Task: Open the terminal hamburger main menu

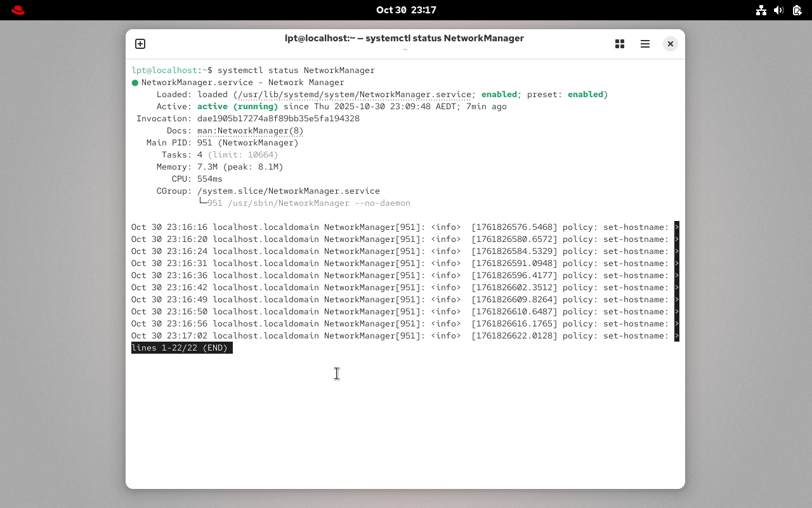Action: pyautogui.click(x=645, y=44)
